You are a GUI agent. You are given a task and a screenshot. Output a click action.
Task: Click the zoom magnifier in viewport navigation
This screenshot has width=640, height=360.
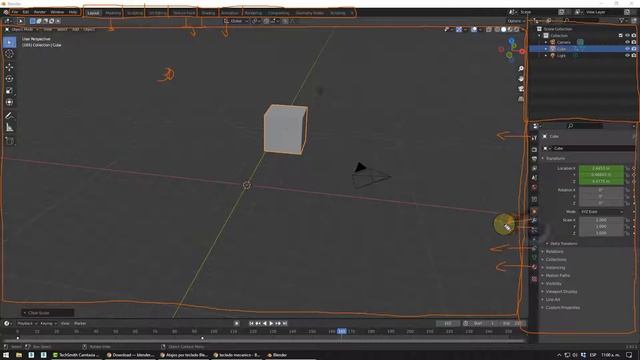(x=521, y=69)
